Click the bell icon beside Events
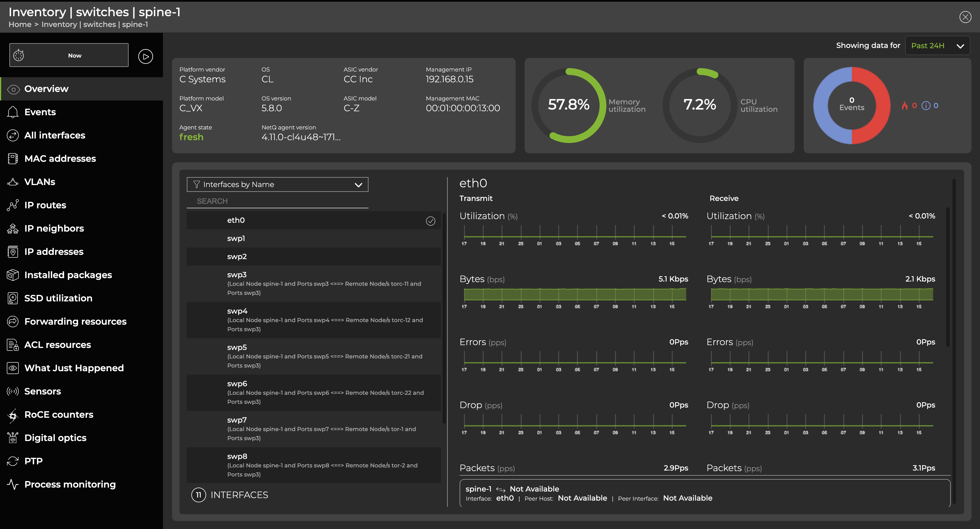 pos(12,112)
